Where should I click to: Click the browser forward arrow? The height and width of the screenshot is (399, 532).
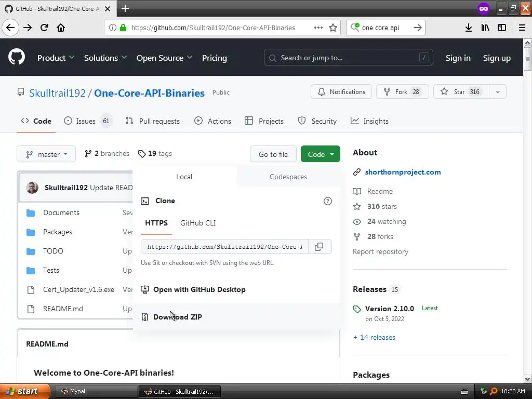click(x=28, y=28)
